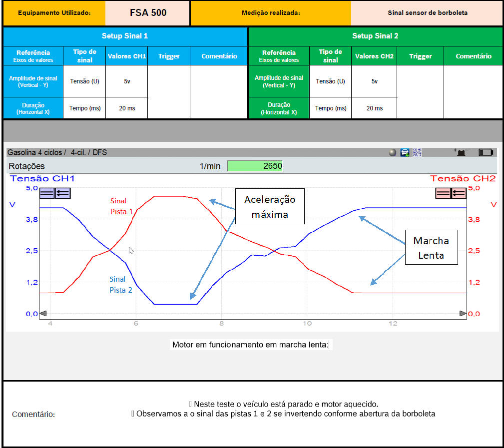The width and height of the screenshot is (504, 448).
Task: Click the right scroll arrow on time axis
Action: (463, 313)
